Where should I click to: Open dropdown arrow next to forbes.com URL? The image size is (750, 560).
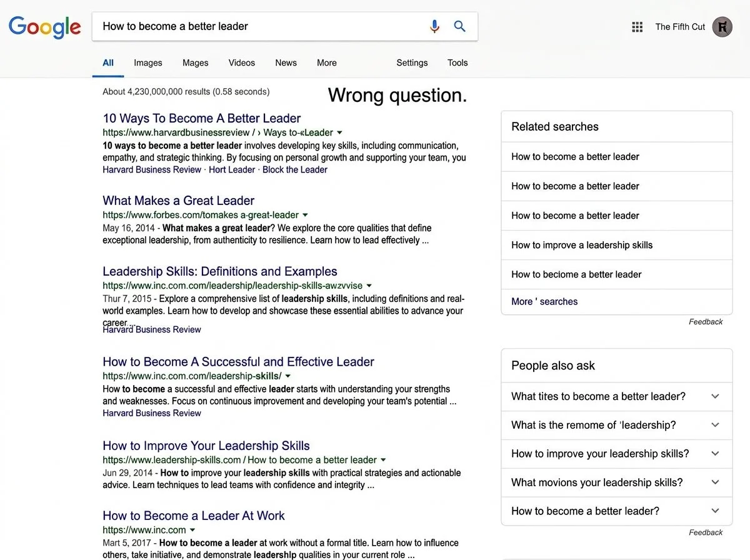coord(305,215)
